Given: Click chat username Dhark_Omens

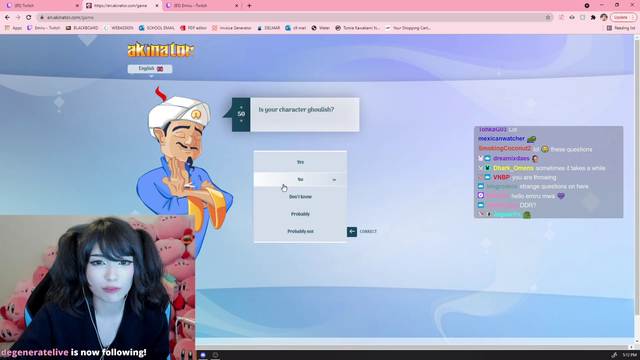Looking at the screenshot, I should [x=513, y=168].
